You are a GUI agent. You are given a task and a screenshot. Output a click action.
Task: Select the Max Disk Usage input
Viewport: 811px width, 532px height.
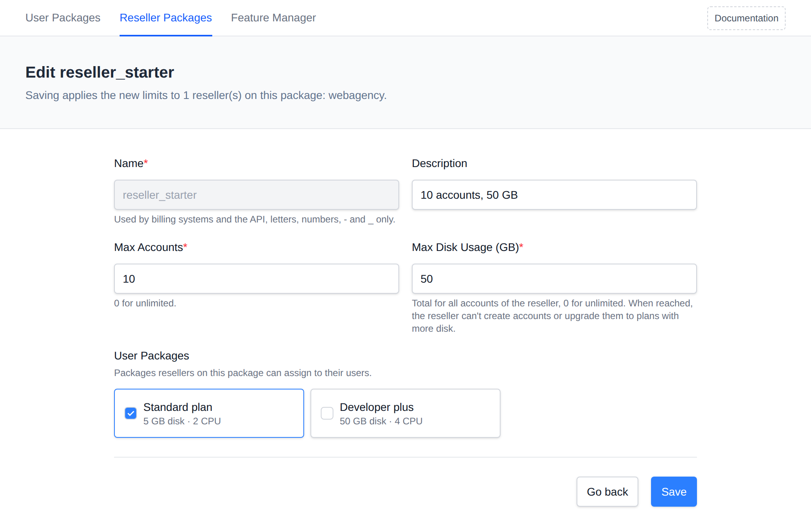point(554,279)
